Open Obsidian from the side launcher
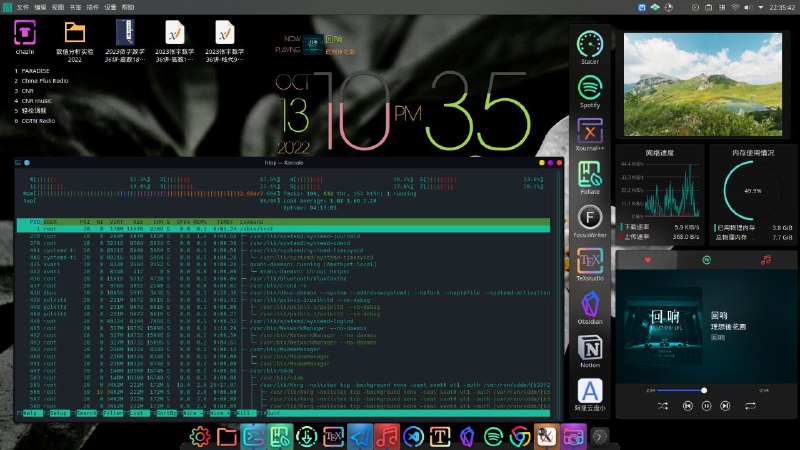The width and height of the screenshot is (800, 450). point(590,308)
